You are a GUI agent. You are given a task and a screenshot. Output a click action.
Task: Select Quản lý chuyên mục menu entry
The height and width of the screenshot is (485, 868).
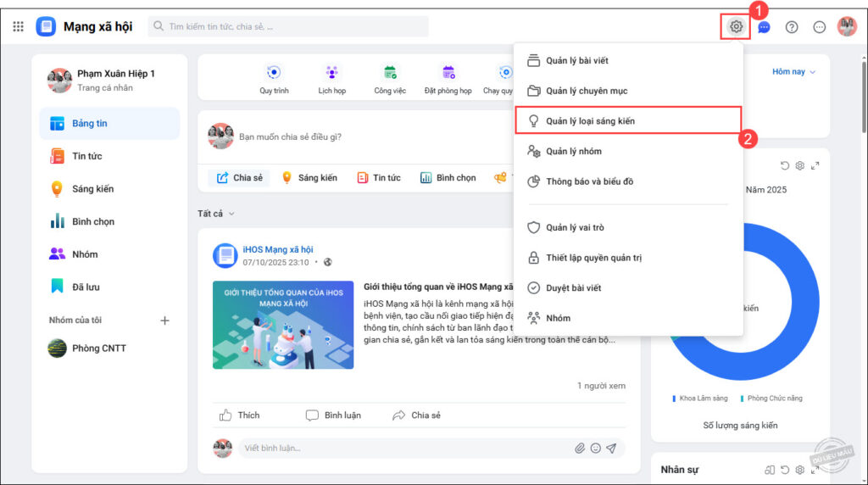point(628,91)
